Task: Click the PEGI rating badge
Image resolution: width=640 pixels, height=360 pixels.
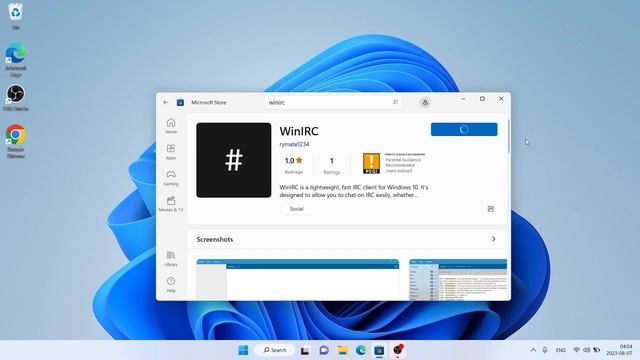Action: coord(371,163)
